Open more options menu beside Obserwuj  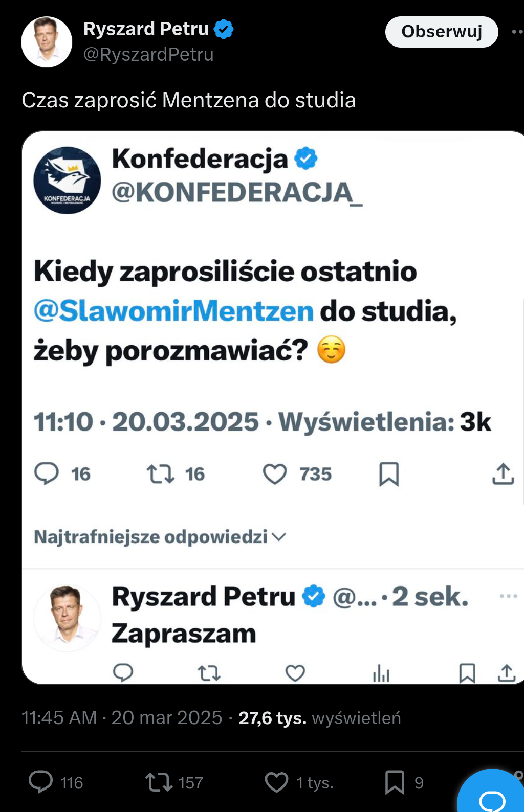click(517, 32)
